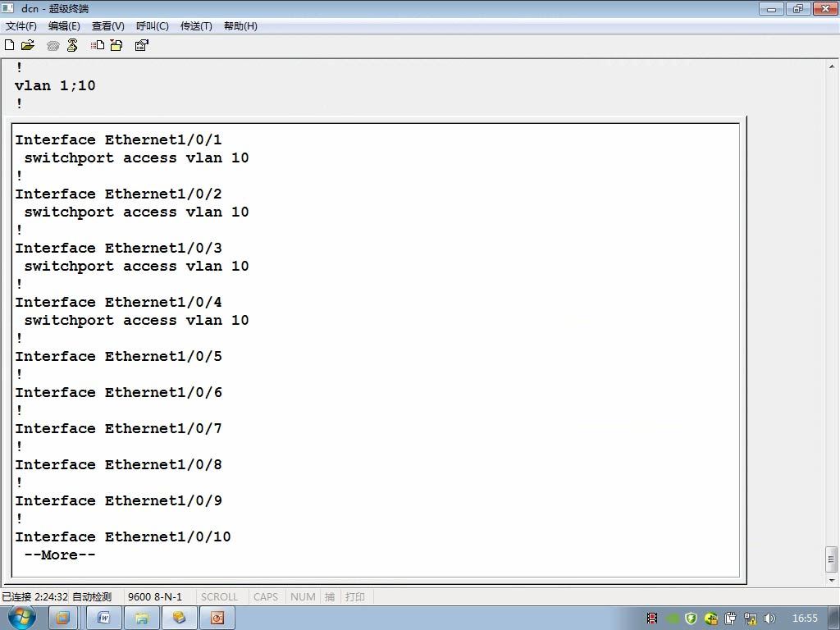Click the yellow-green security tray icon
This screenshot has height=630, width=840.
[x=711, y=619]
